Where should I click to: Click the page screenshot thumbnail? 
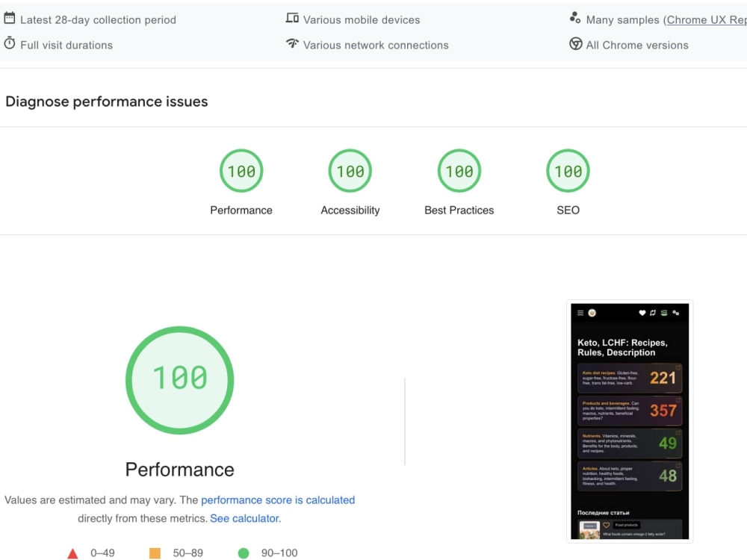coord(630,421)
